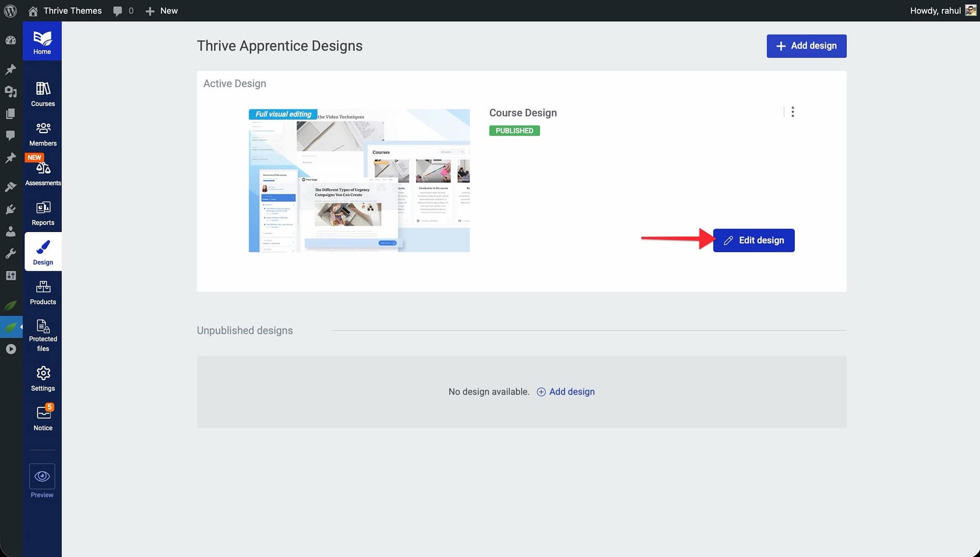Open Protected files
Image resolution: width=980 pixels, height=557 pixels.
(x=43, y=335)
